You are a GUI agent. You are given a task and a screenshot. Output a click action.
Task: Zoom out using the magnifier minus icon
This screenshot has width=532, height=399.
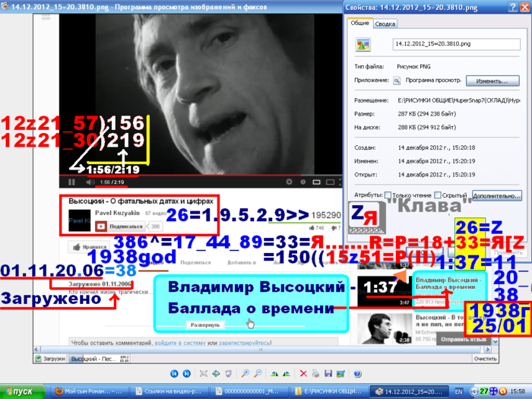tap(258, 374)
